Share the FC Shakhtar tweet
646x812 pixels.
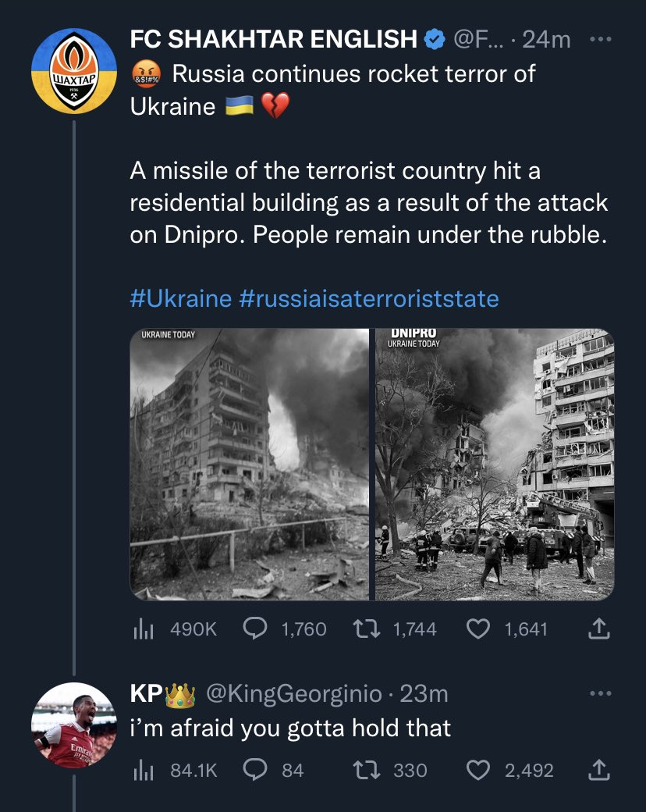[x=597, y=629]
